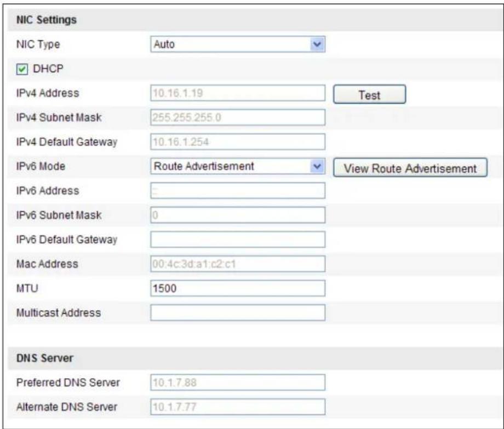Select the IPv6 Address field

[238, 191]
